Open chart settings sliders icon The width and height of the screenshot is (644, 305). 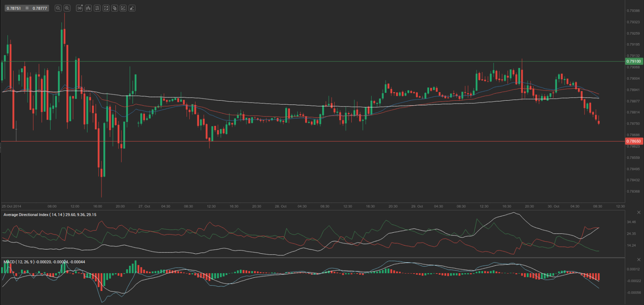click(97, 8)
